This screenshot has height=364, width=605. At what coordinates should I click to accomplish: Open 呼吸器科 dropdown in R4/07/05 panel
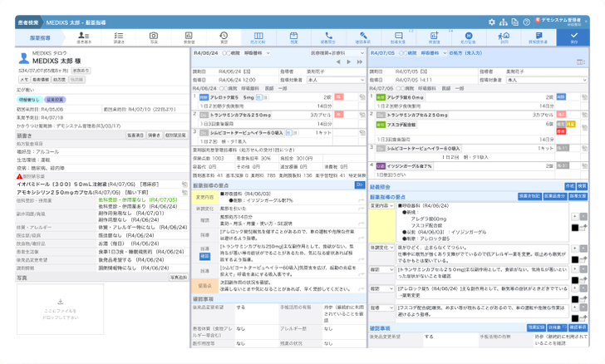(434, 53)
